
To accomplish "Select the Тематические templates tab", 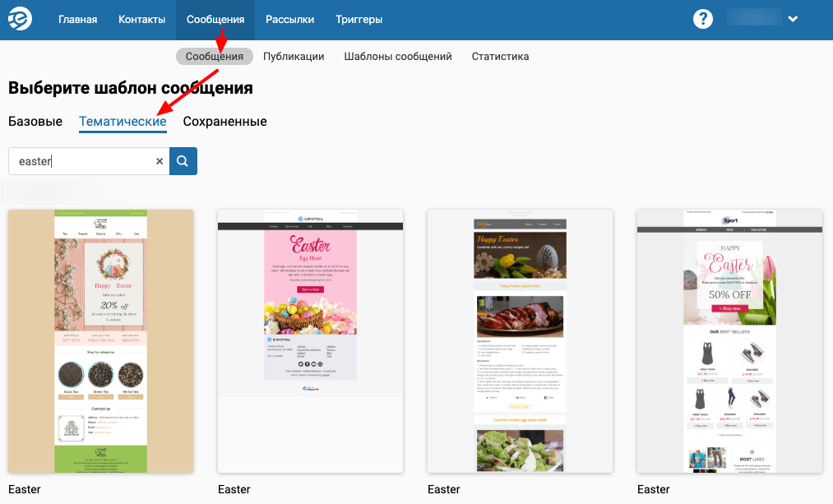I will click(x=123, y=122).
